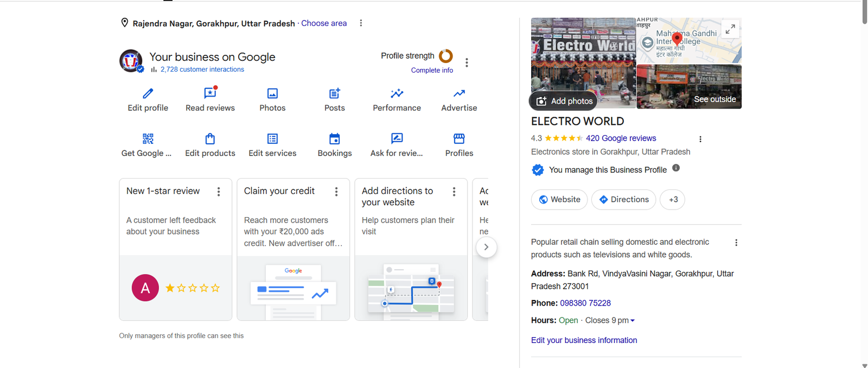The height and width of the screenshot is (368, 868).
Task: Click the Electro World business logo
Action: 131,61
